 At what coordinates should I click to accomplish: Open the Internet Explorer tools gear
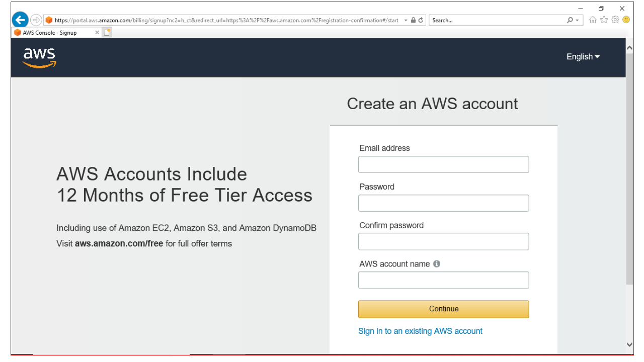(615, 20)
